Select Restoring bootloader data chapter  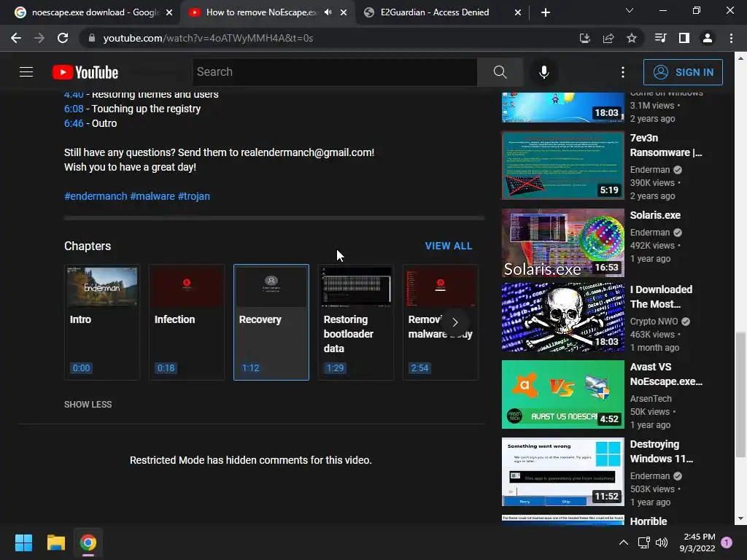pyautogui.click(x=356, y=322)
